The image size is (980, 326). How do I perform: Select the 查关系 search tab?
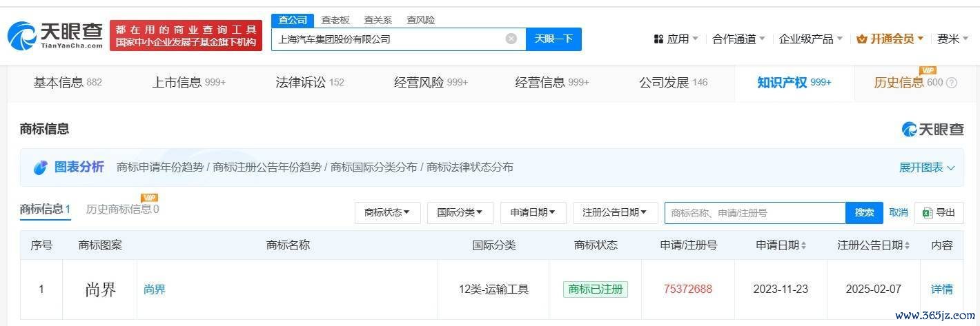click(378, 20)
